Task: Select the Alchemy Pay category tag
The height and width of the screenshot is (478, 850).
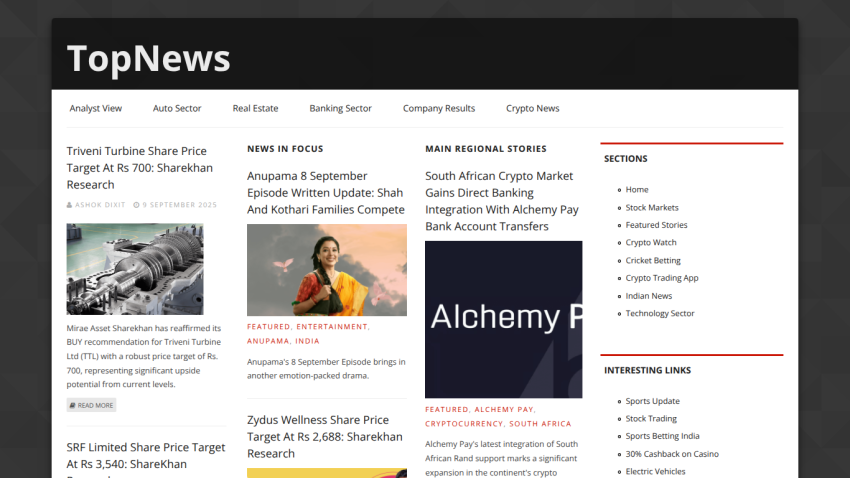Action: coord(504,410)
